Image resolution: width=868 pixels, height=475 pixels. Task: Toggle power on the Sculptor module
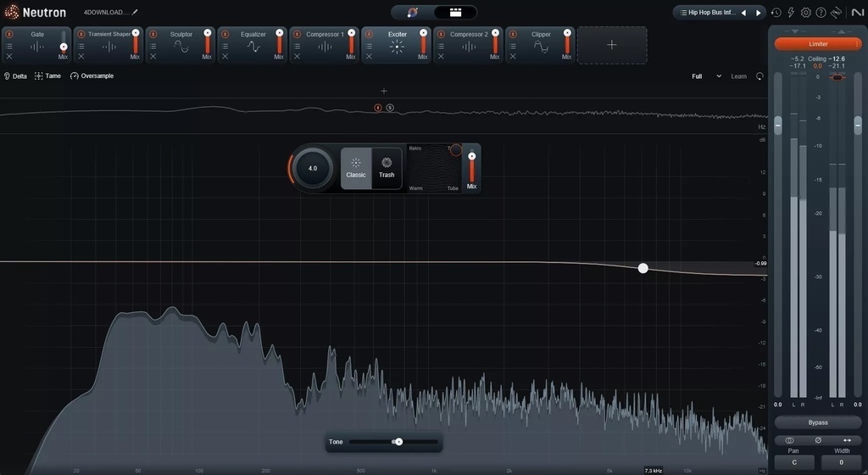(x=153, y=34)
